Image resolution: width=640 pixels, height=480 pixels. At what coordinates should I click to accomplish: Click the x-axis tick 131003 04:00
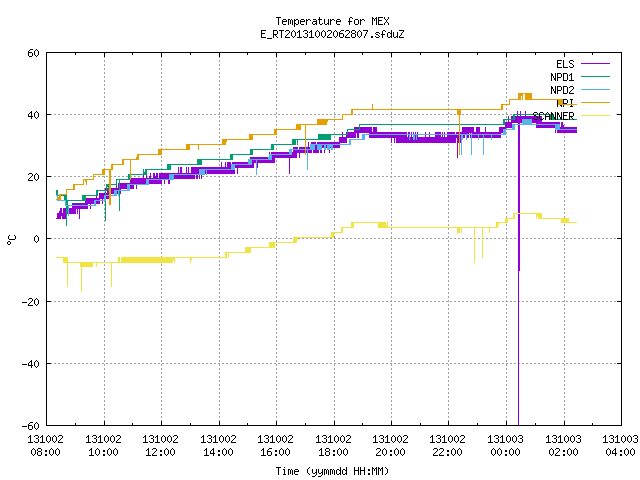pyautogui.click(x=620, y=446)
